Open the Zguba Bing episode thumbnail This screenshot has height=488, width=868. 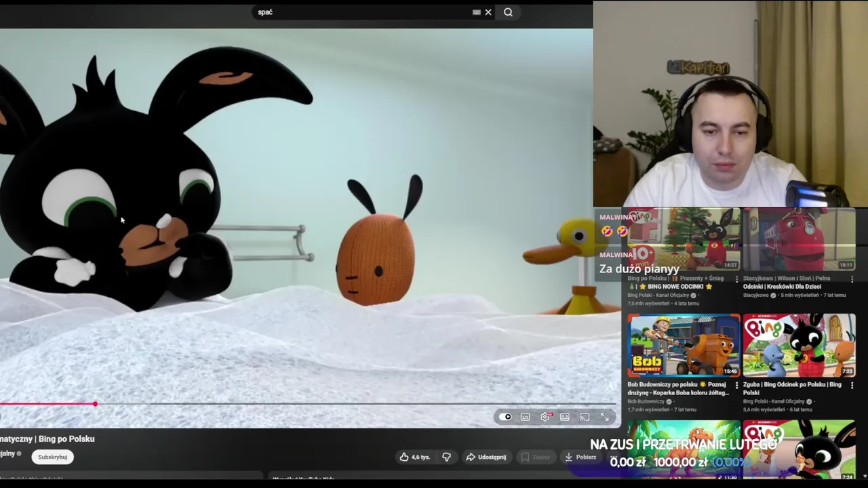800,345
